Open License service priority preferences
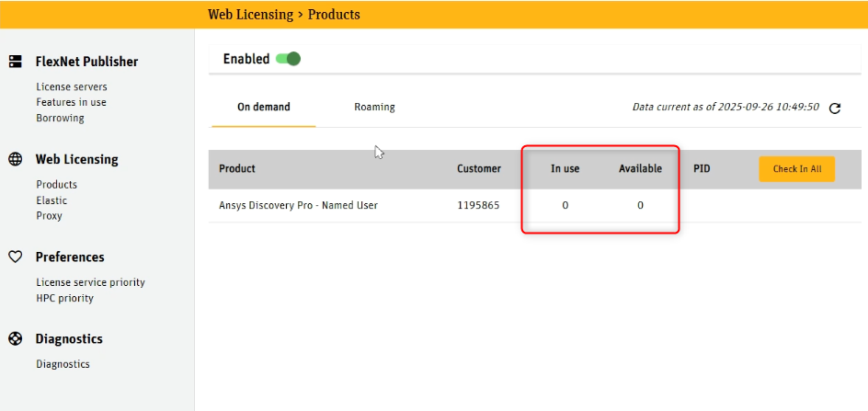868x411 pixels. click(90, 282)
